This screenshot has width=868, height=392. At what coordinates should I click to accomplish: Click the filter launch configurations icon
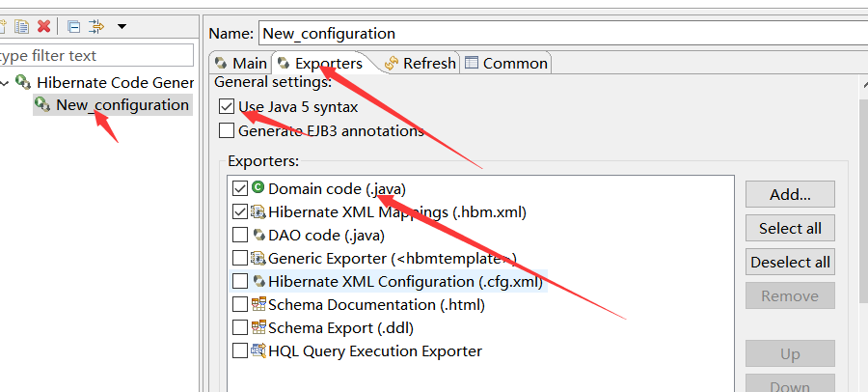tap(96, 26)
